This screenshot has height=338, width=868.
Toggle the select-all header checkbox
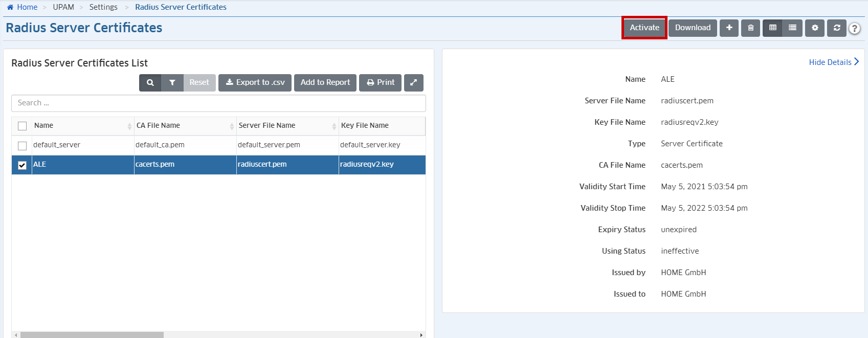tap(22, 126)
